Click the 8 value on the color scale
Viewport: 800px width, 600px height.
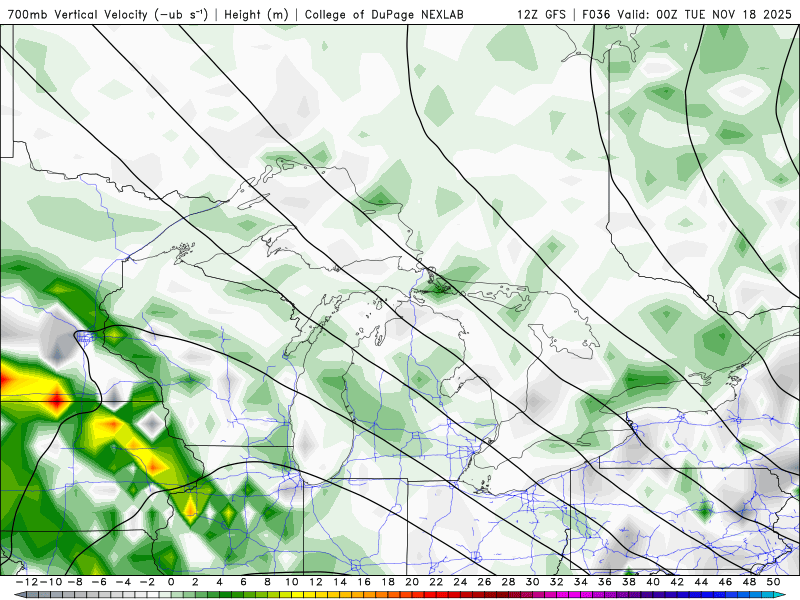click(x=267, y=582)
